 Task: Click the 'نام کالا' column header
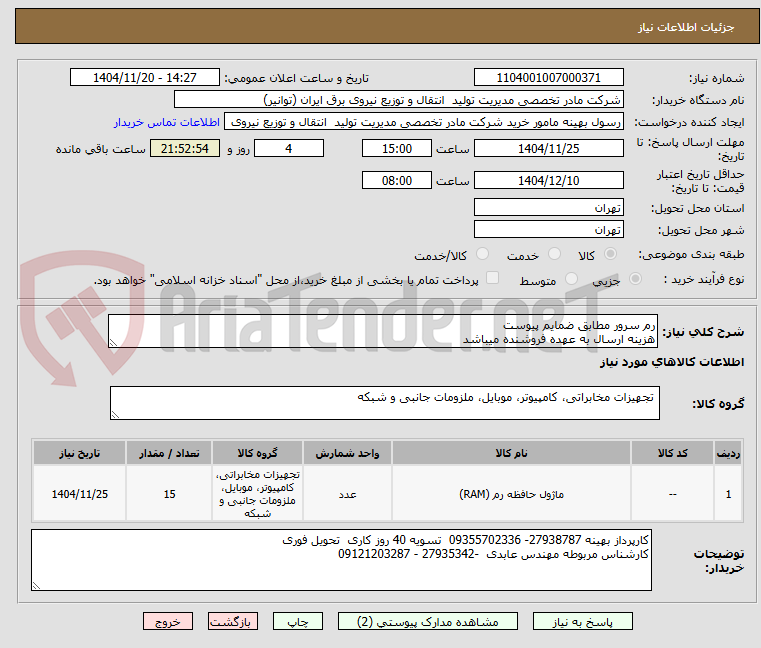click(x=511, y=453)
